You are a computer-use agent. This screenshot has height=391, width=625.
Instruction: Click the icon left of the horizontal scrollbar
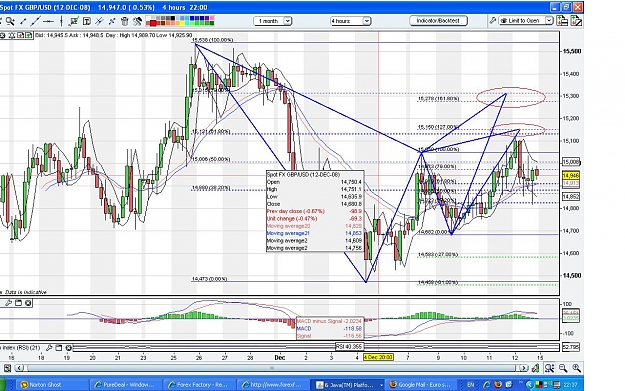click(x=7, y=368)
